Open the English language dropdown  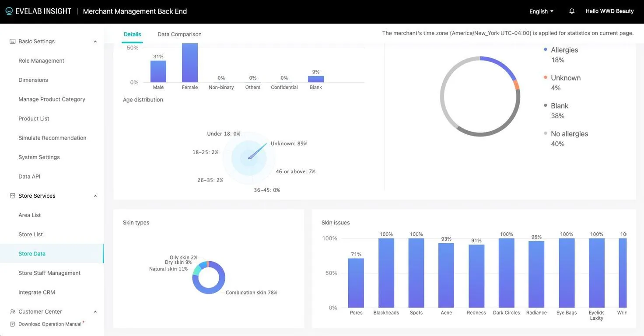[x=542, y=11]
